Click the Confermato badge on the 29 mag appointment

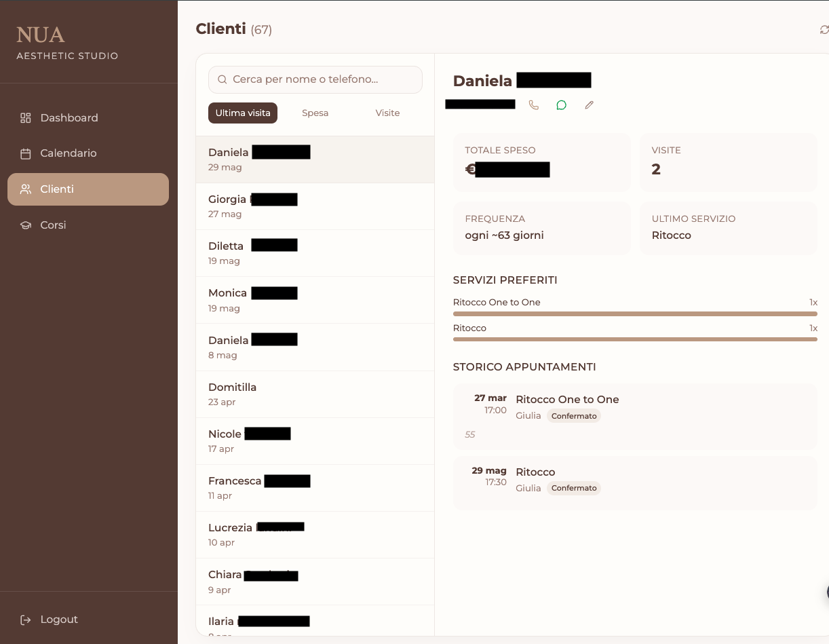tap(573, 488)
